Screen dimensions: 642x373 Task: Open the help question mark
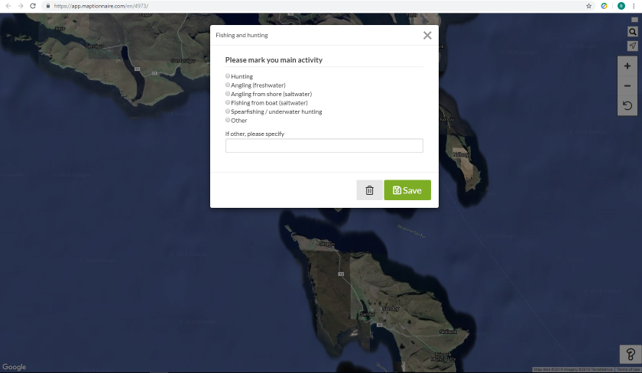631,354
